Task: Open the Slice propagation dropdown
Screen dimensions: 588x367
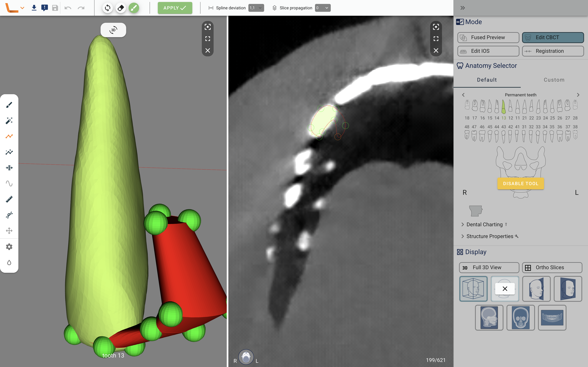Action: tap(322, 8)
